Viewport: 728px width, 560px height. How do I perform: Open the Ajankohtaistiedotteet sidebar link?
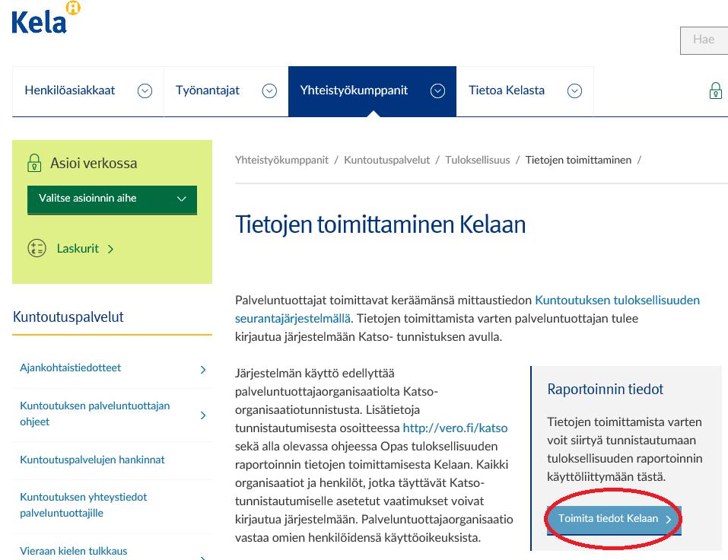click(70, 367)
